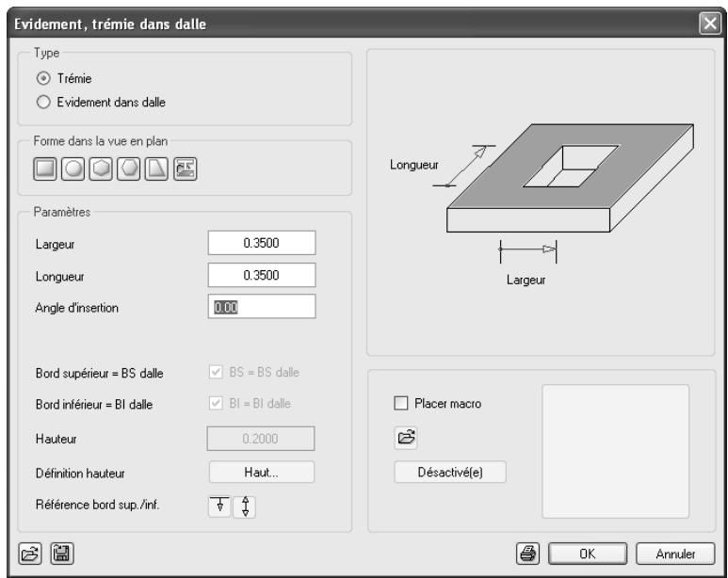Click the 'Définition hauteur' label
728x578 pixels.
pos(80,474)
